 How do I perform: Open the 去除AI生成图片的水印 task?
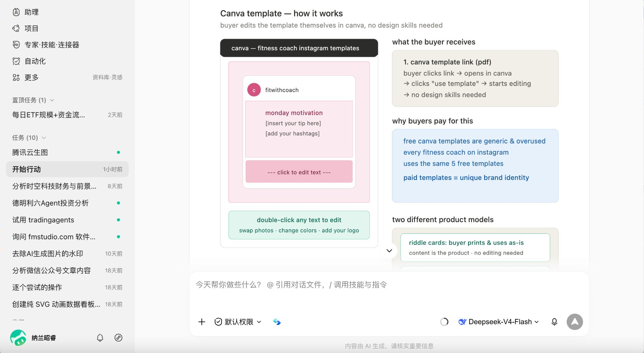[x=67, y=254]
